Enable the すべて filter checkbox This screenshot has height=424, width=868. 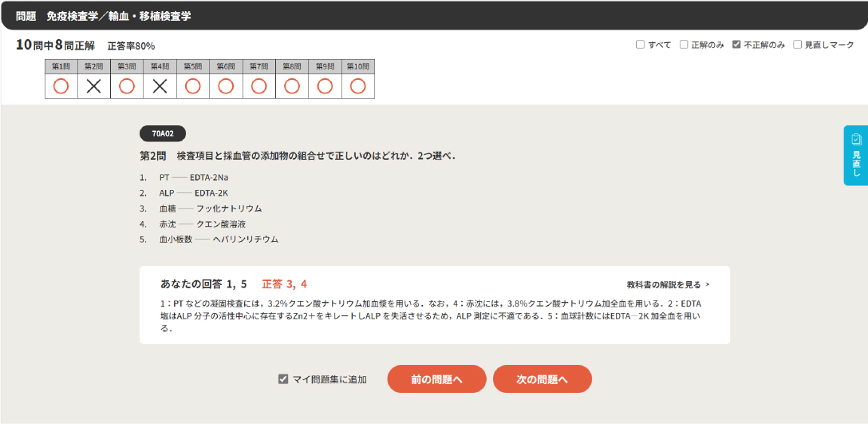coord(640,45)
